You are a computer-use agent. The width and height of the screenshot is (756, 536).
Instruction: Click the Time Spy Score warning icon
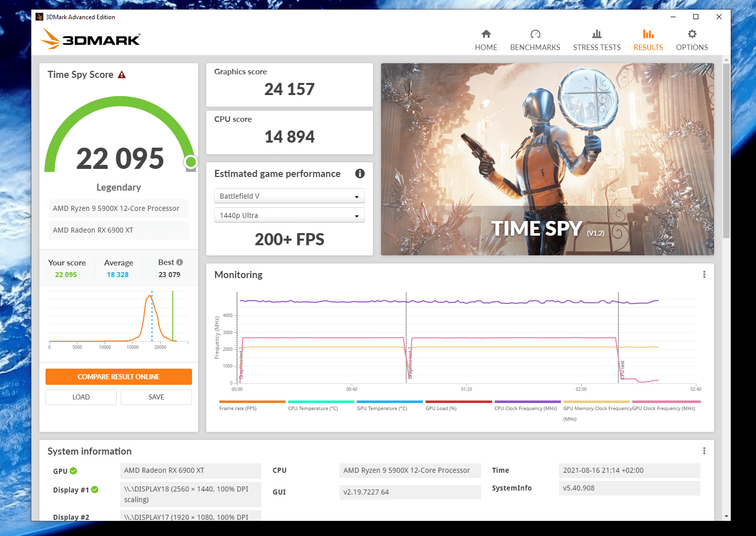[122, 75]
